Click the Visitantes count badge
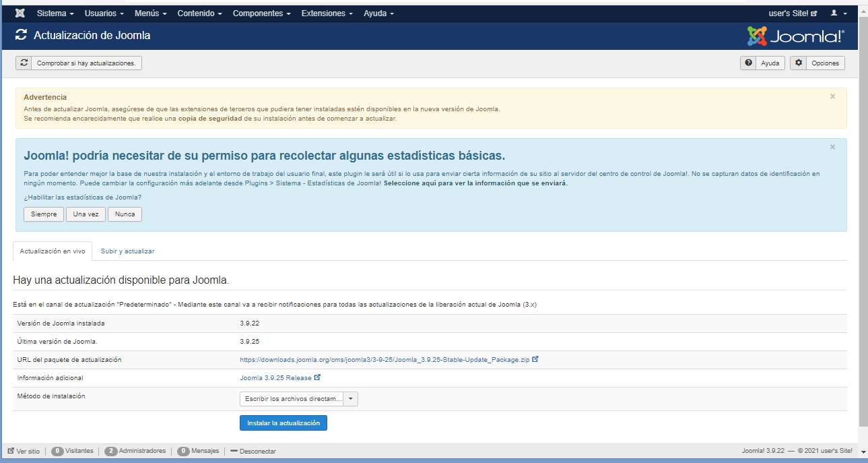868x463 pixels. click(x=58, y=451)
